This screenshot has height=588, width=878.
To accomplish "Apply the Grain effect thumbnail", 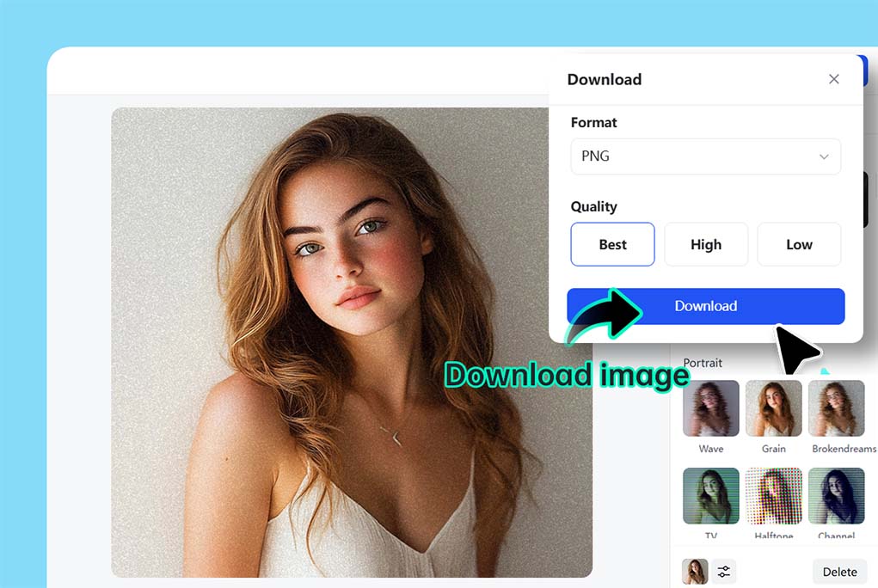I will click(x=773, y=408).
